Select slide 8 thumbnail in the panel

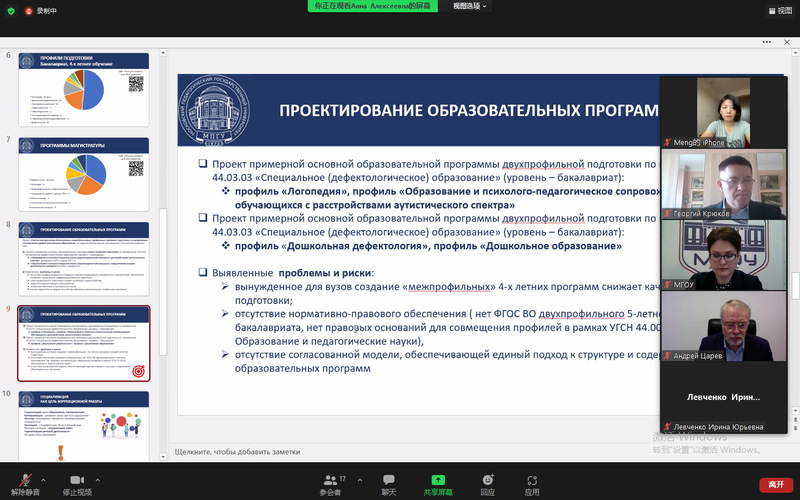[x=84, y=259]
